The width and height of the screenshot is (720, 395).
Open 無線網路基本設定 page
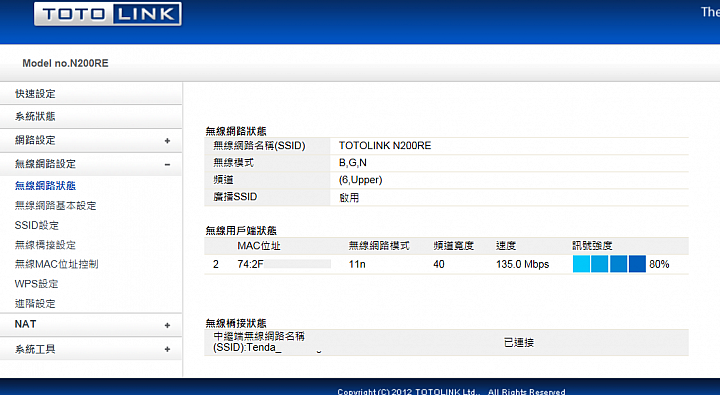point(56,205)
